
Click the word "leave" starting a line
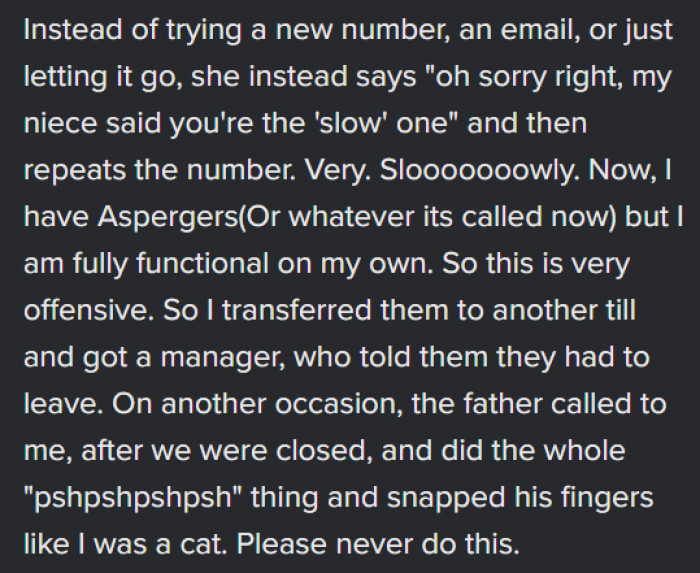click(60, 404)
